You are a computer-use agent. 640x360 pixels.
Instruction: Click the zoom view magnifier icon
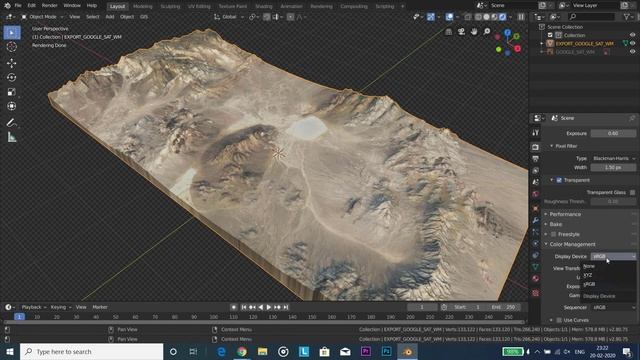point(487,32)
